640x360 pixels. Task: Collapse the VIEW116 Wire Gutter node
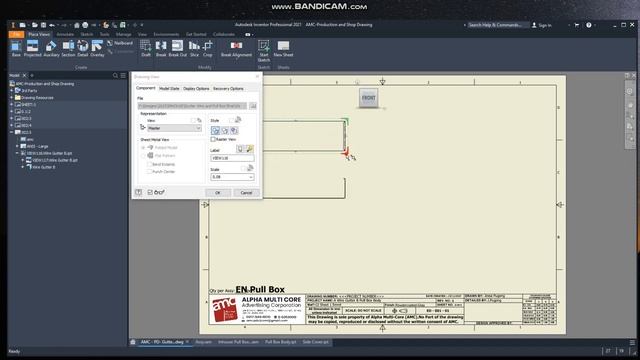click(17, 153)
